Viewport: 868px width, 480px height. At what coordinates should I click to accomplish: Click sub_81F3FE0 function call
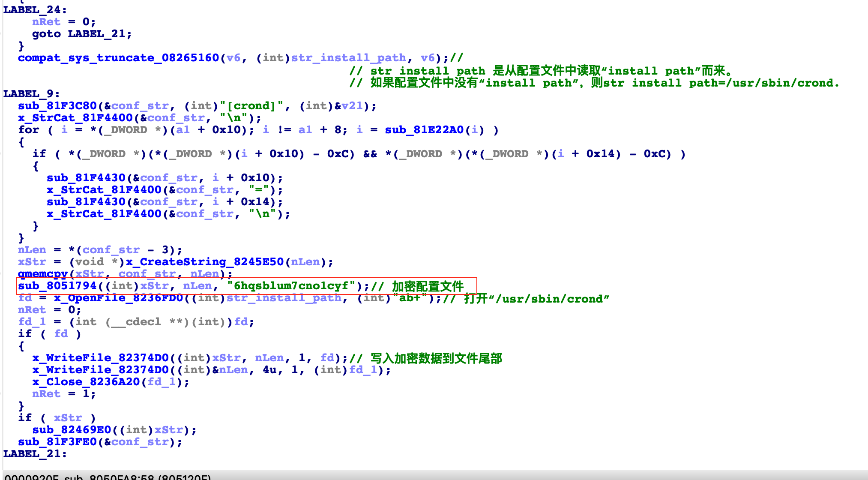pos(57,442)
